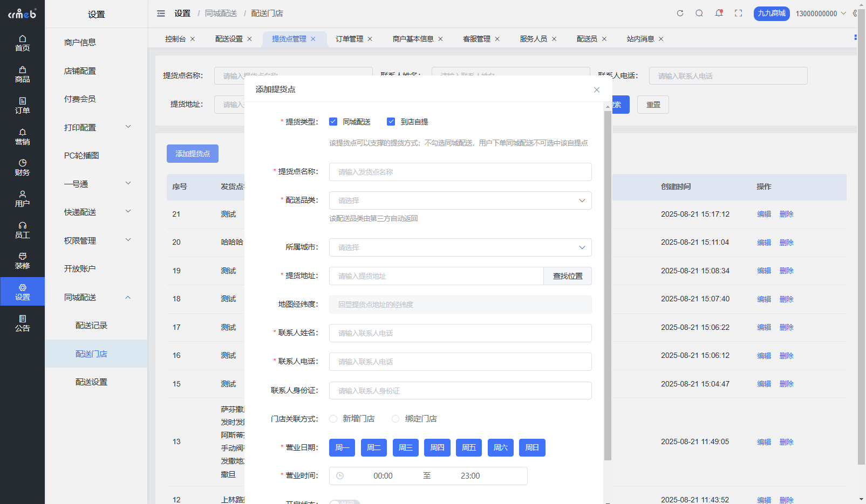This screenshot has height=504, width=866.
Task: Open 店铺配置 in settings menu
Action: pyautogui.click(x=80, y=71)
